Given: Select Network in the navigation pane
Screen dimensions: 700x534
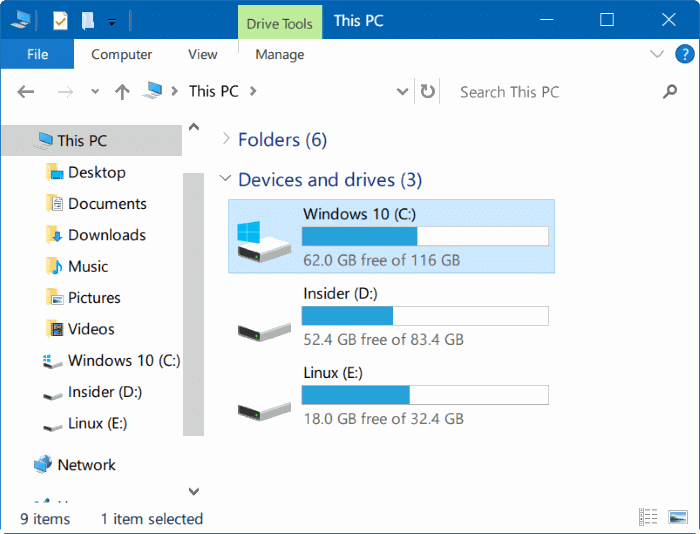Looking at the screenshot, I should tap(87, 465).
